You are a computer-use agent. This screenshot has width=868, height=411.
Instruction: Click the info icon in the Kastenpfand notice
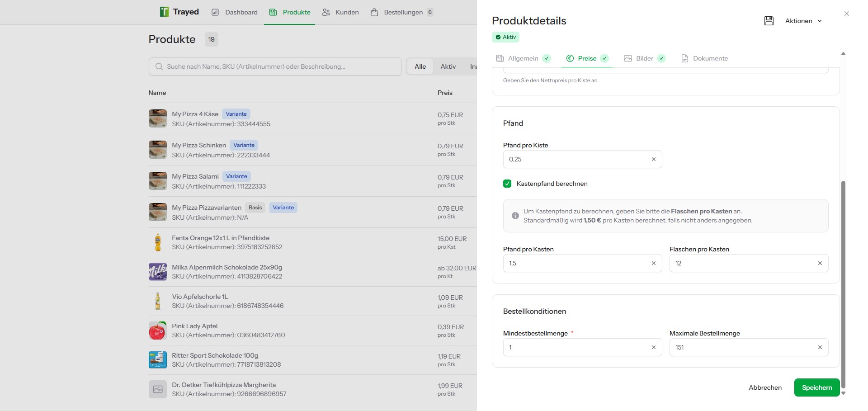click(x=515, y=216)
